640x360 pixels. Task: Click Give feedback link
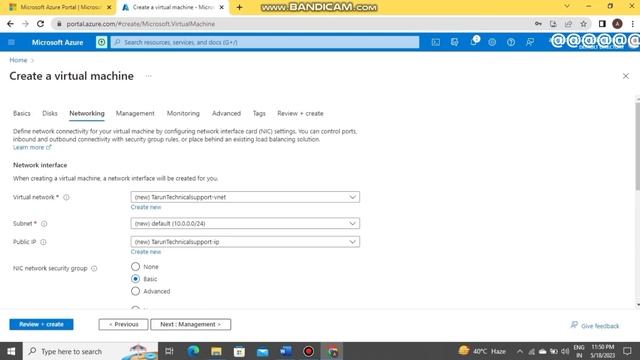tap(595, 326)
